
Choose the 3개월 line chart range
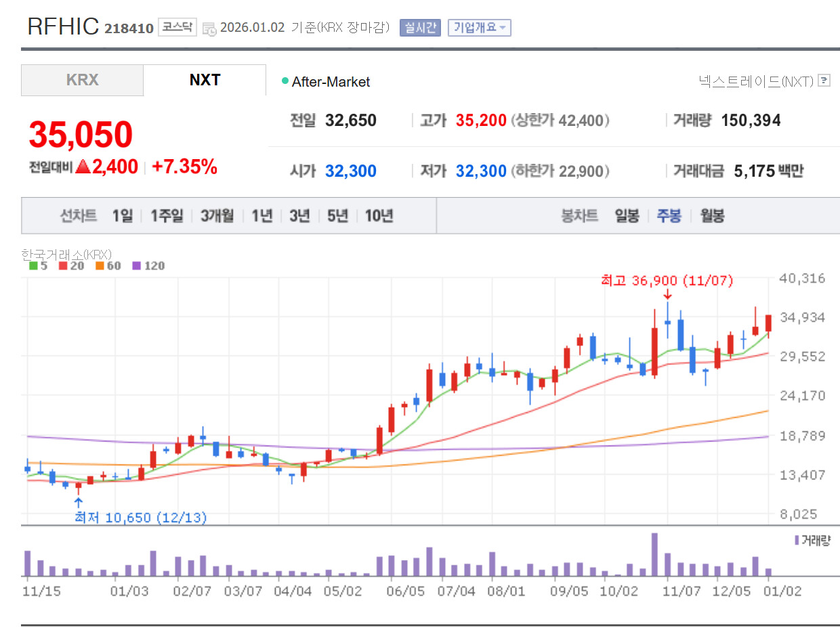(217, 216)
